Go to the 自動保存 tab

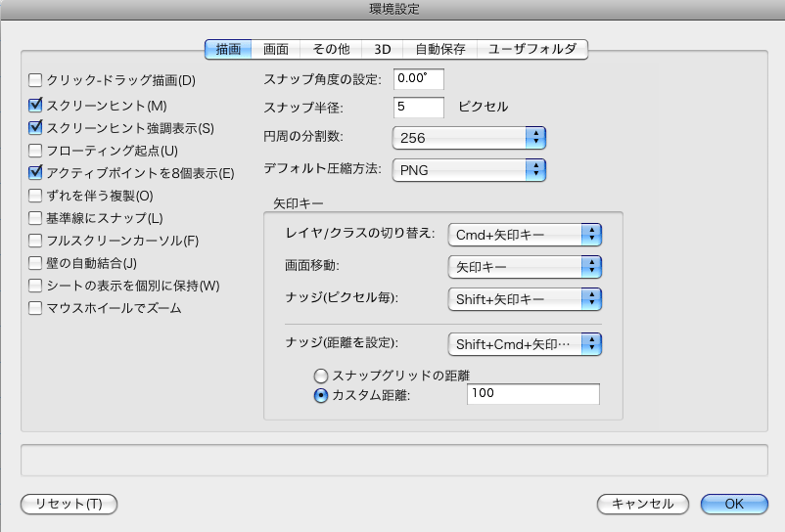[439, 49]
